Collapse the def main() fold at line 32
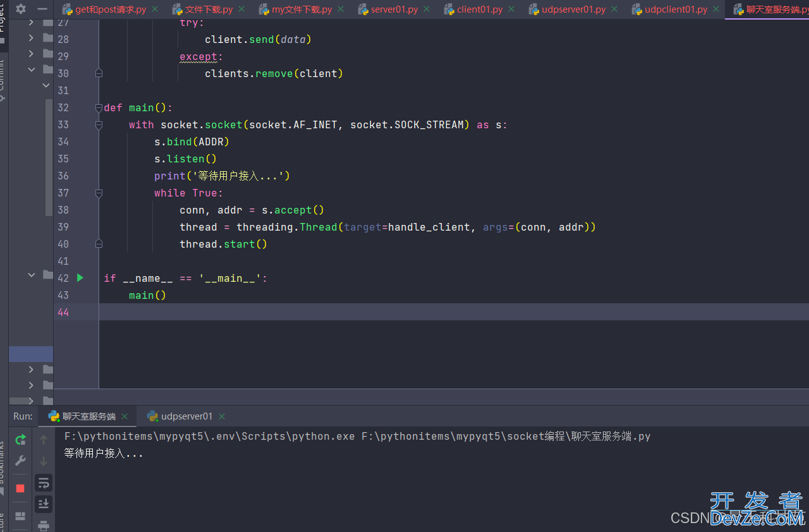This screenshot has height=532, width=809. [x=99, y=107]
